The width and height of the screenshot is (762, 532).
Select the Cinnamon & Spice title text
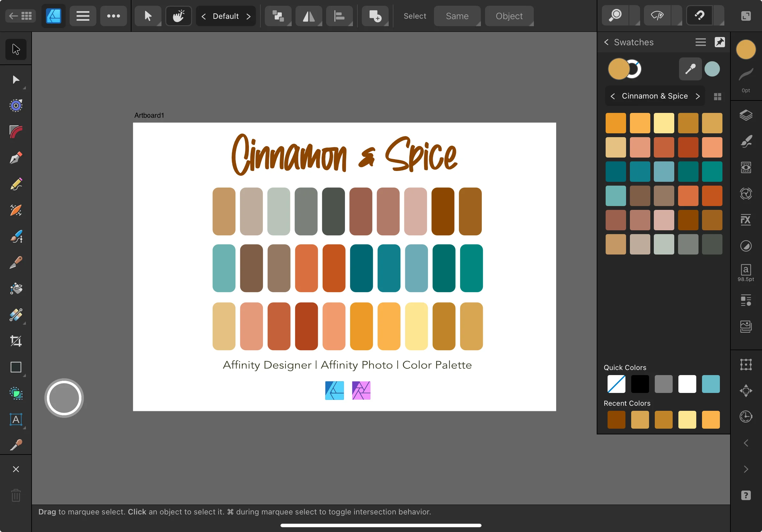click(x=344, y=155)
